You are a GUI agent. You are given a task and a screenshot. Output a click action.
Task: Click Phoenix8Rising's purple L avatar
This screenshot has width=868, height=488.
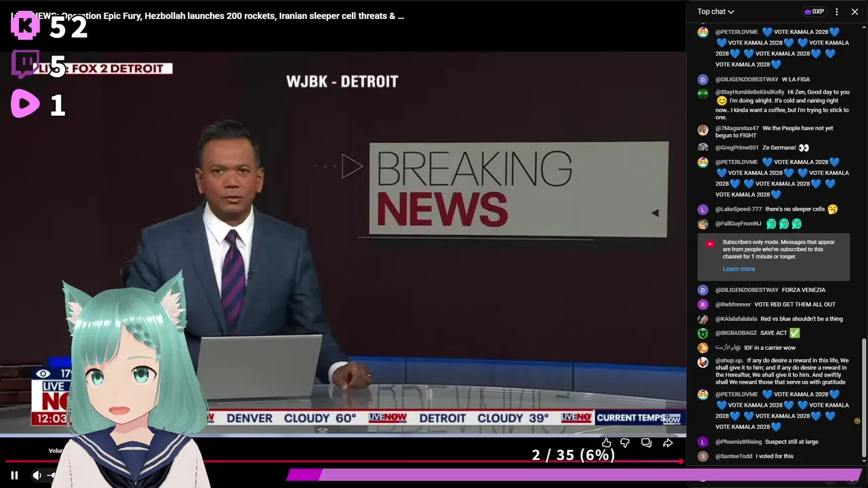pos(703,443)
